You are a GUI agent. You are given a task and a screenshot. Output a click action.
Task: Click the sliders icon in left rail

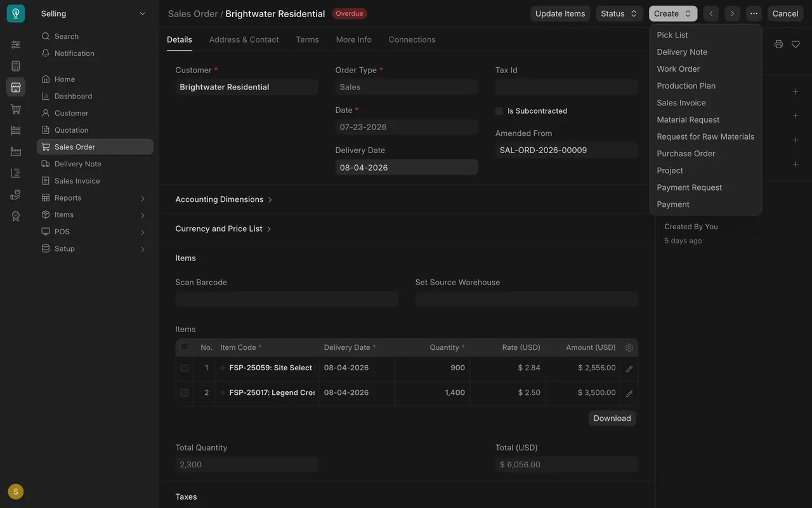[16, 44]
